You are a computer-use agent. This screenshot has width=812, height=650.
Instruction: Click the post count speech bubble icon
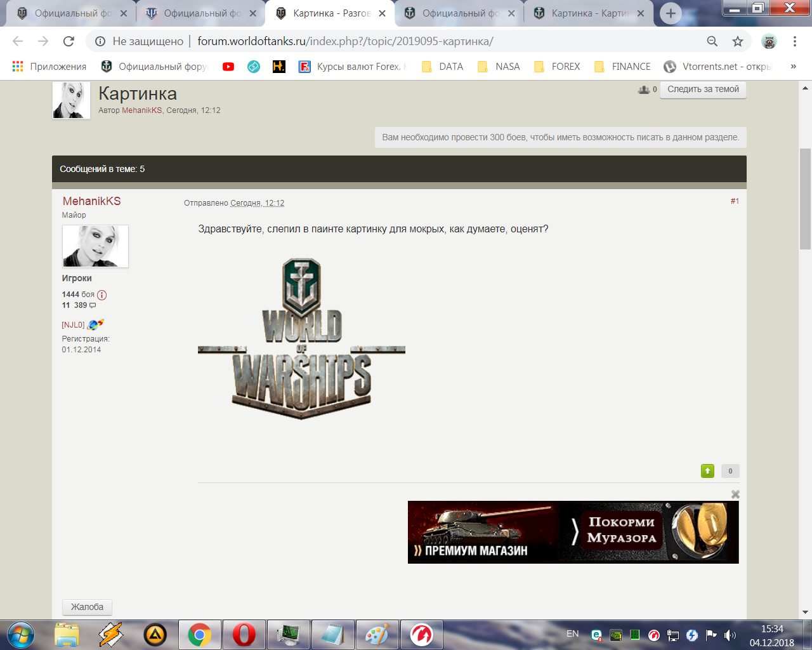tap(93, 305)
